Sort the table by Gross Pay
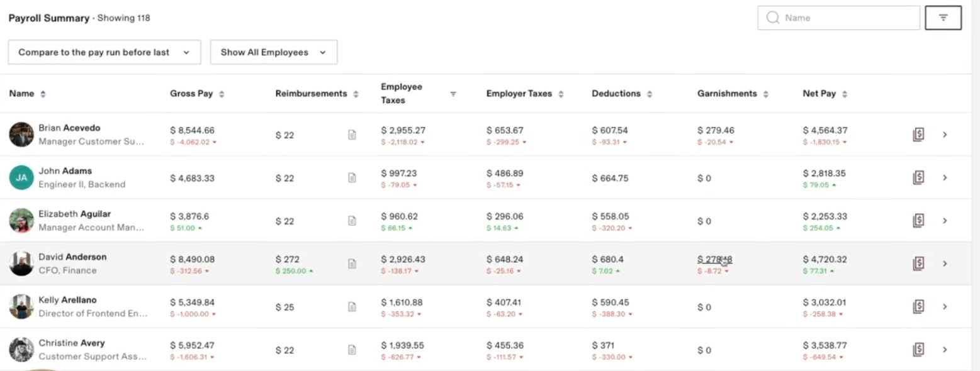The height and width of the screenshot is (371, 980). click(x=222, y=94)
